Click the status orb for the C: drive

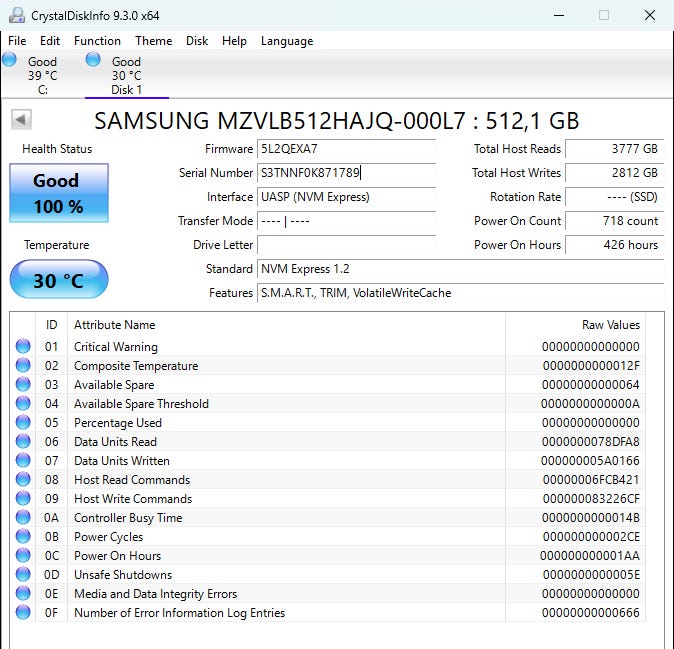coord(10,60)
